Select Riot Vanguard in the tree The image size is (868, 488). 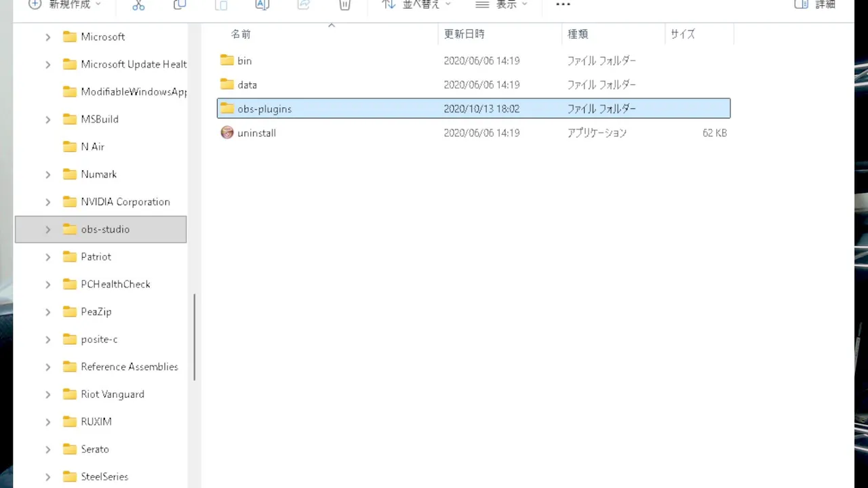[x=113, y=394]
